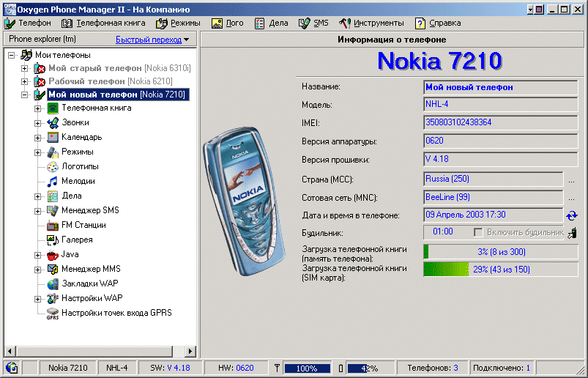
Task: Refresh phone date and time icon
Action: [571, 215]
